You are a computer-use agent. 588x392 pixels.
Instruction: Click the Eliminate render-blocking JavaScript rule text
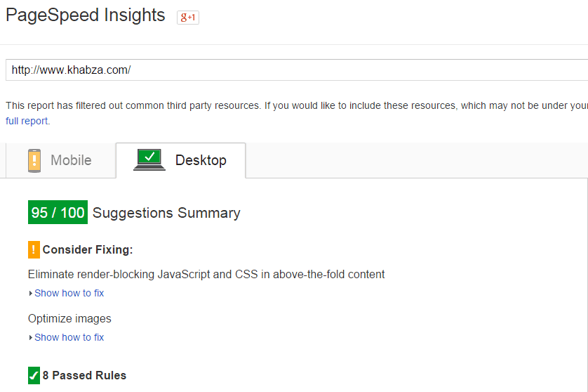tap(206, 275)
